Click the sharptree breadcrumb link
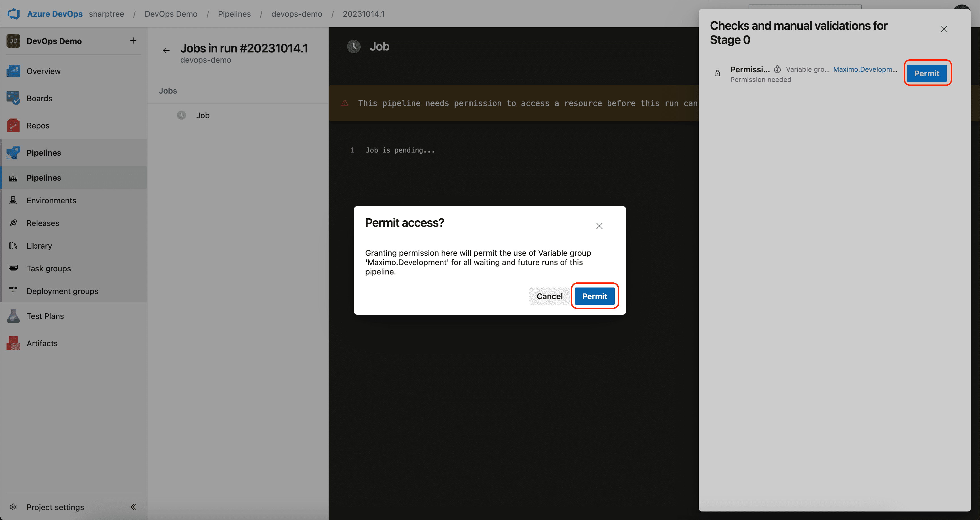The width and height of the screenshot is (980, 520). click(107, 14)
